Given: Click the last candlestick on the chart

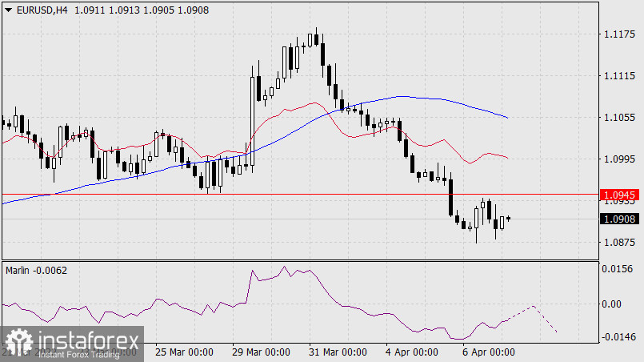Looking at the screenshot, I should tap(508, 218).
